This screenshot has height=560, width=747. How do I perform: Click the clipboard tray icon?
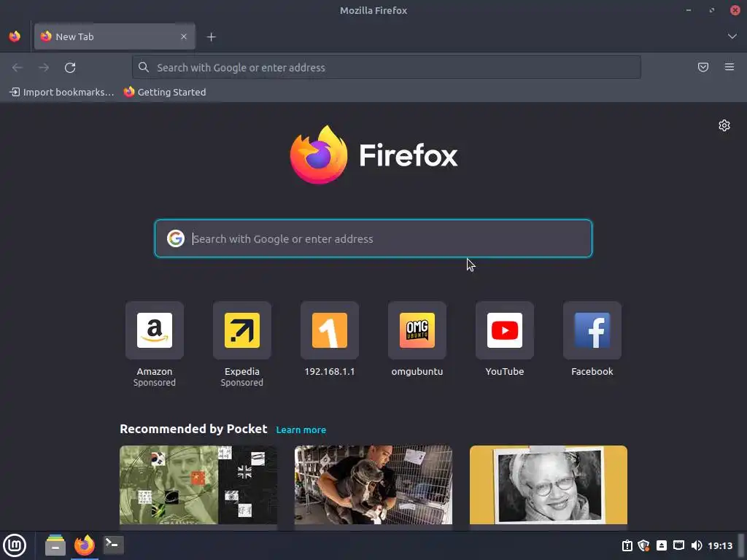coord(627,545)
